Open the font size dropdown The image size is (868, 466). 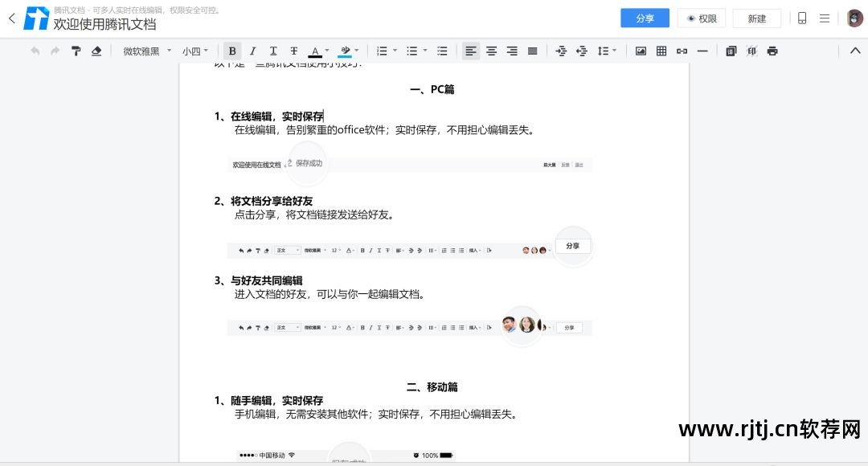coord(193,51)
